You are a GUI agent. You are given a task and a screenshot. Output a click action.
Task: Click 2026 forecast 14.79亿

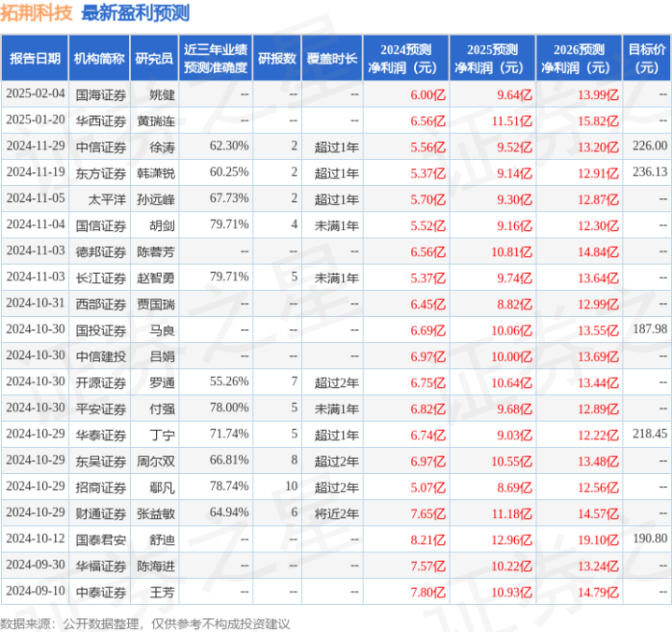tap(598, 592)
